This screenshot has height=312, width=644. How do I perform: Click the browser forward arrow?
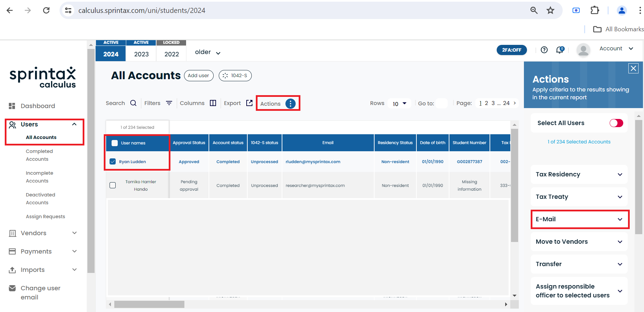click(28, 10)
